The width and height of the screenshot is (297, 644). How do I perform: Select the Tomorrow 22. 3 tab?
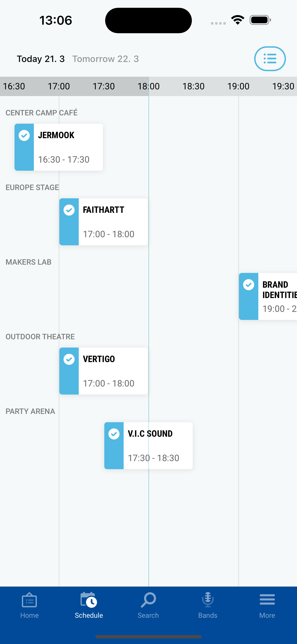point(105,59)
